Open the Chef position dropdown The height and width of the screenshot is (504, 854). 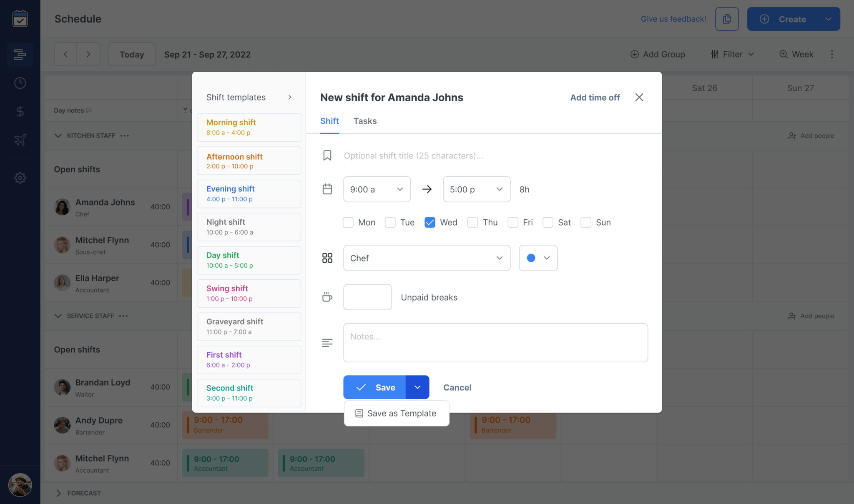(x=426, y=258)
